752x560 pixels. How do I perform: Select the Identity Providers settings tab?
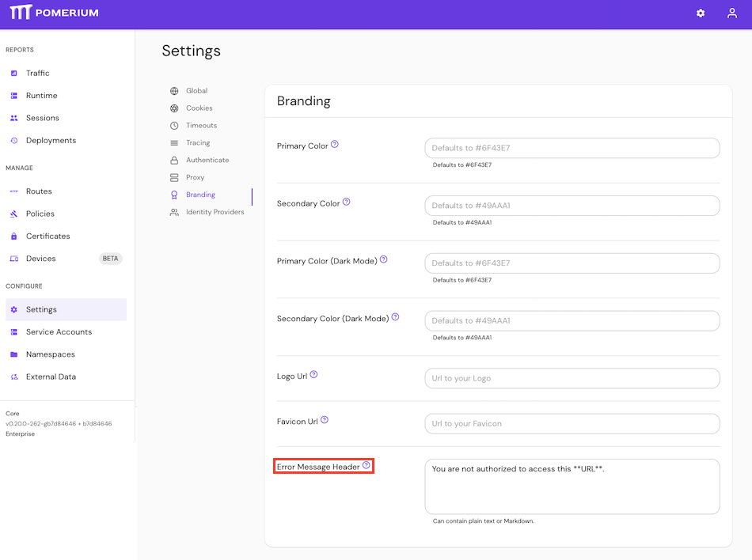click(x=215, y=212)
